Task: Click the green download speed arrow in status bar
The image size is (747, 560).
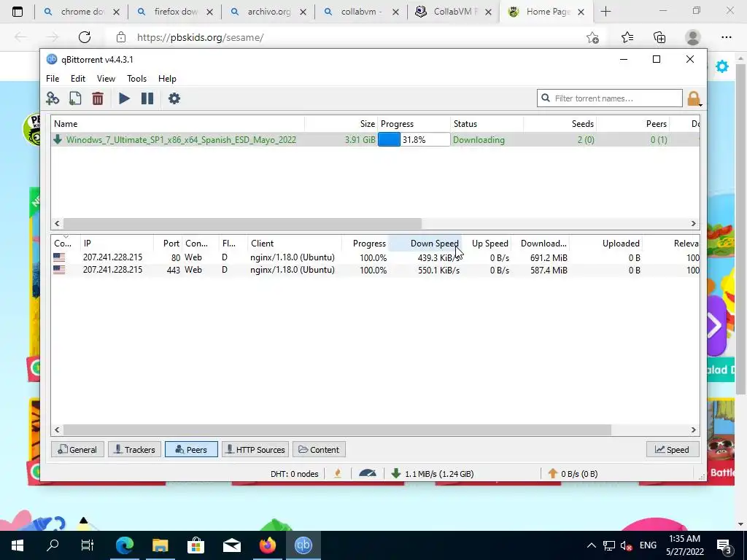Action: 395,473
